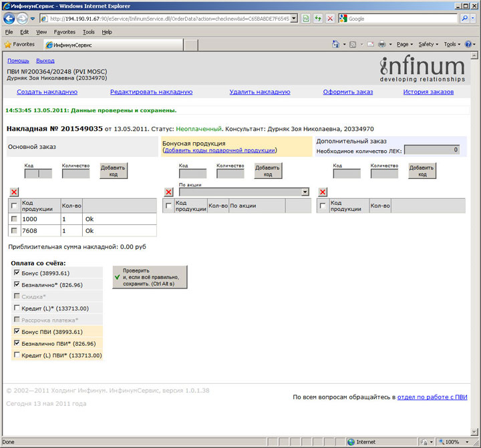Open the Edit menu
The image size is (481, 448).
[24, 32]
